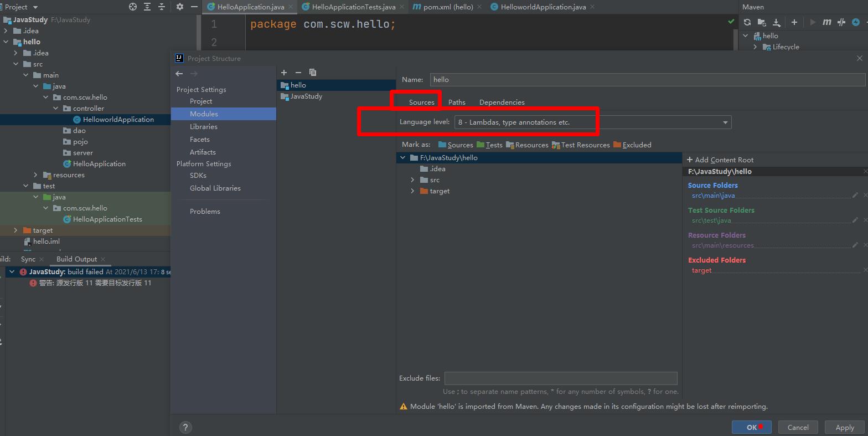868x436 pixels.
Task: Collapse build failed node in Build Output
Action: point(12,272)
